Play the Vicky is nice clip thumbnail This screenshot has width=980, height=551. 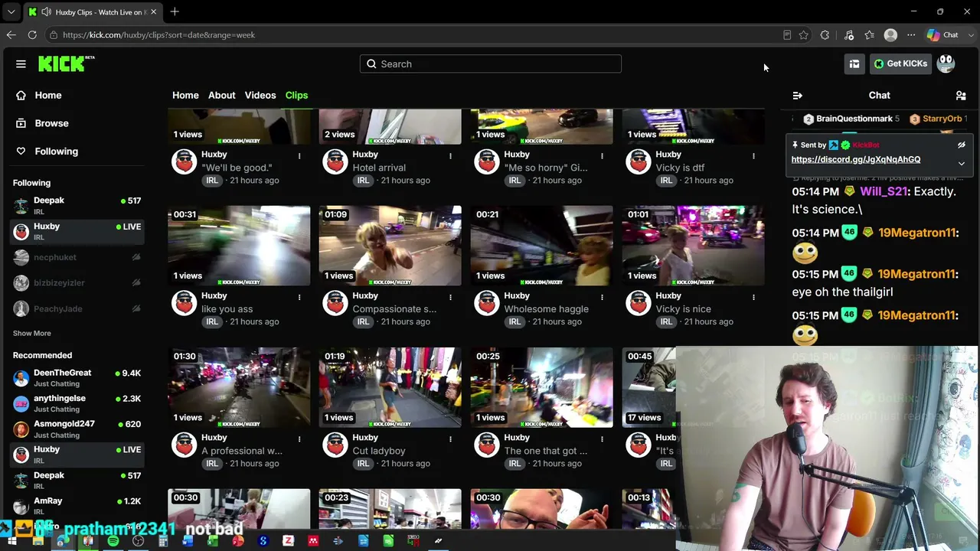pyautogui.click(x=694, y=246)
